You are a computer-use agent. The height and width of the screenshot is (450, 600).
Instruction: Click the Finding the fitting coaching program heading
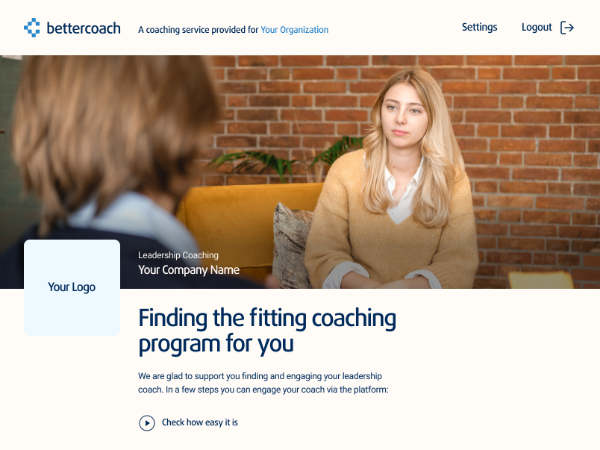[267, 331]
